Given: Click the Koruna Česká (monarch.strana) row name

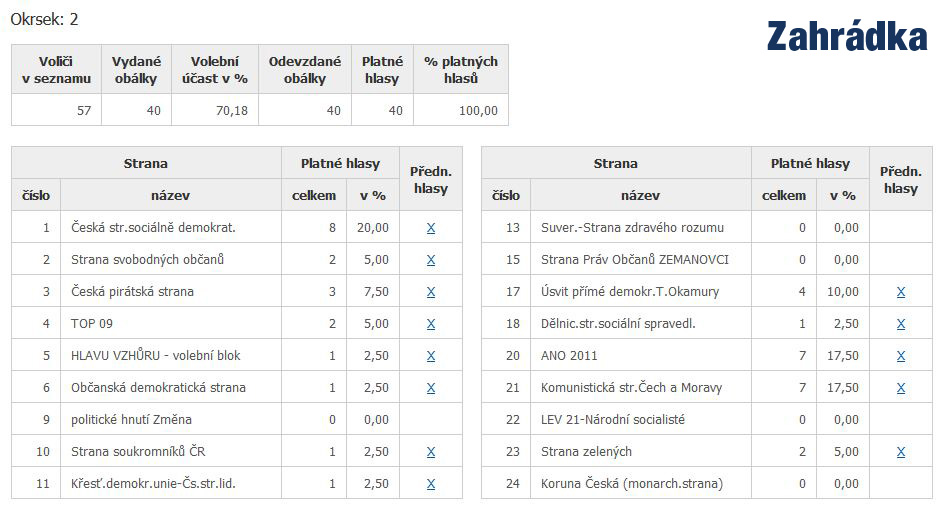Looking at the screenshot, I should point(632,483).
